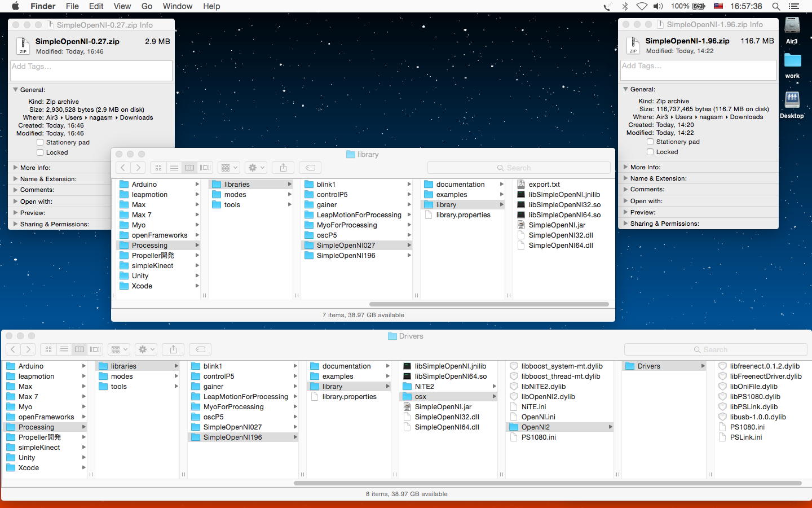Expand Sharing & Permissions in SimpleOpenNI-0.27.zip Info
Screen dimensions: 812x508
point(16,224)
